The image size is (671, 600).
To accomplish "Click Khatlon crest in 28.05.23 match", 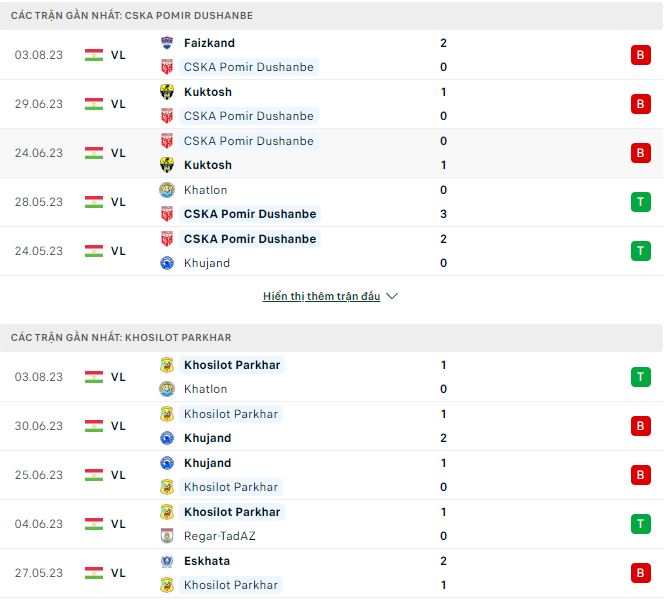I will 167,190.
